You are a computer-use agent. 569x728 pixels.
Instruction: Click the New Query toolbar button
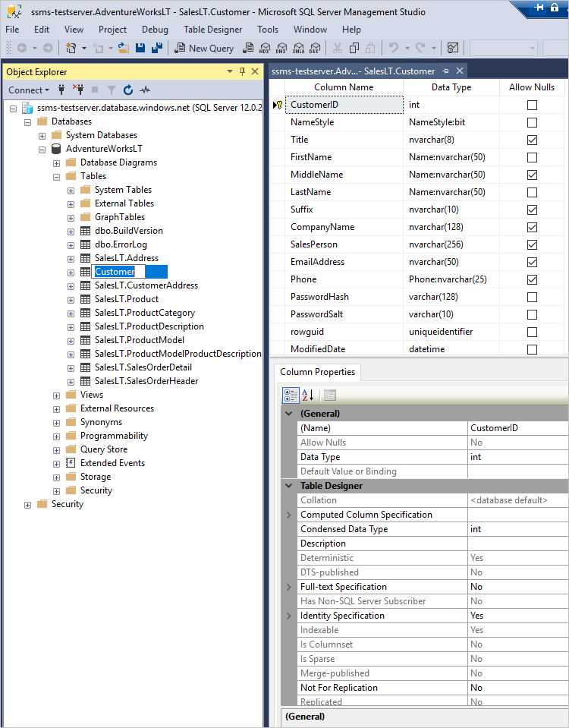204,49
